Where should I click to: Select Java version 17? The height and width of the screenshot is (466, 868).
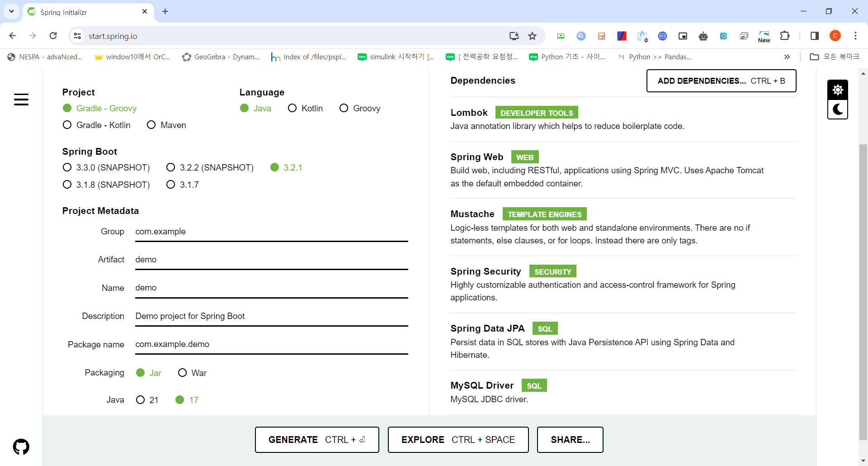[187, 400]
